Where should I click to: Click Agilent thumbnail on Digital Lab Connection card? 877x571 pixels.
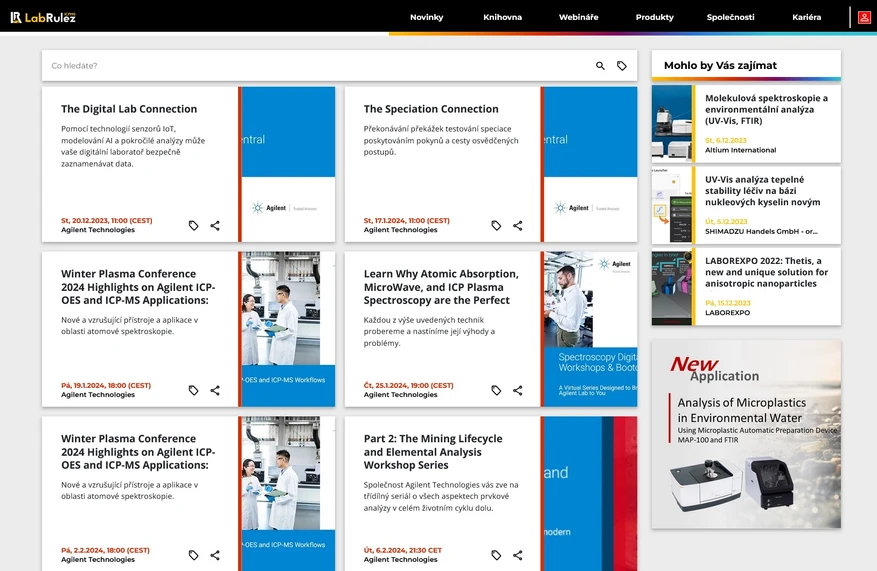[x=288, y=164]
